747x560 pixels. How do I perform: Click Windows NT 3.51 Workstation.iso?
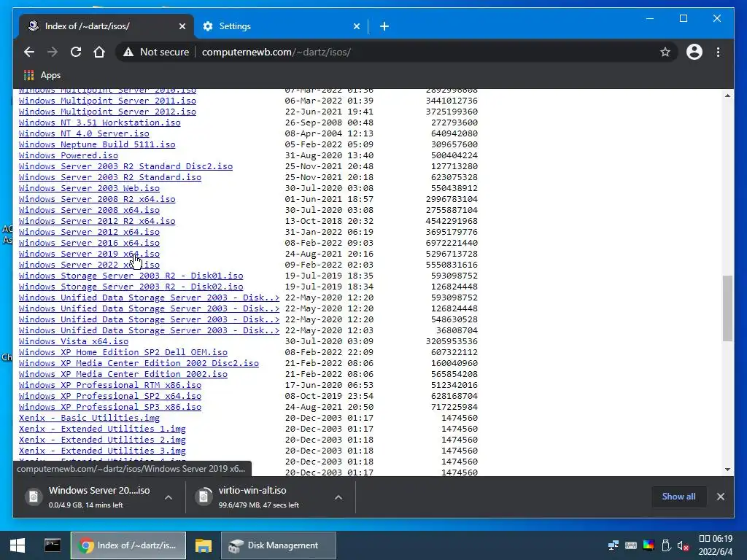(x=99, y=122)
